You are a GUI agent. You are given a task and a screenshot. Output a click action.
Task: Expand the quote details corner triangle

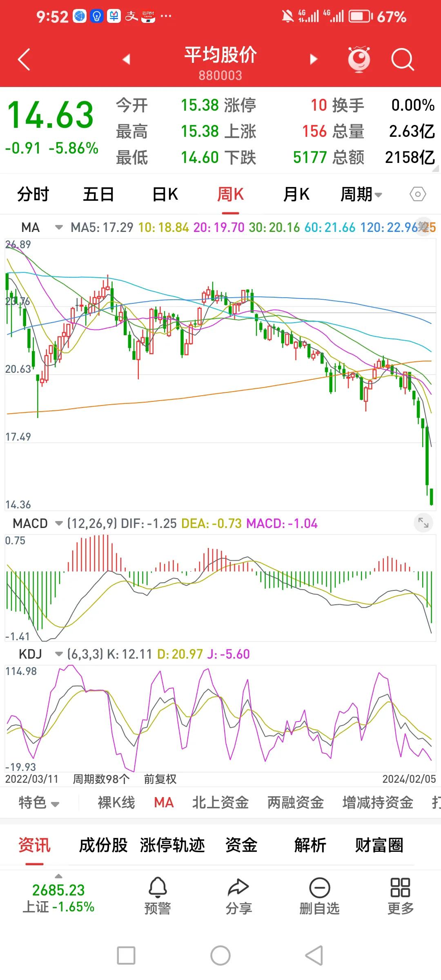tap(435, 168)
